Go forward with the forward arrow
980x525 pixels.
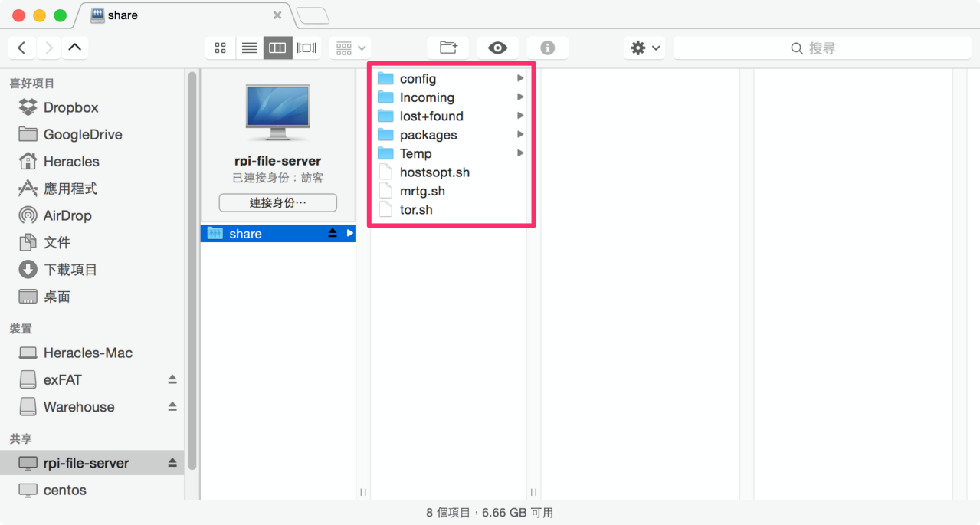pos(48,48)
